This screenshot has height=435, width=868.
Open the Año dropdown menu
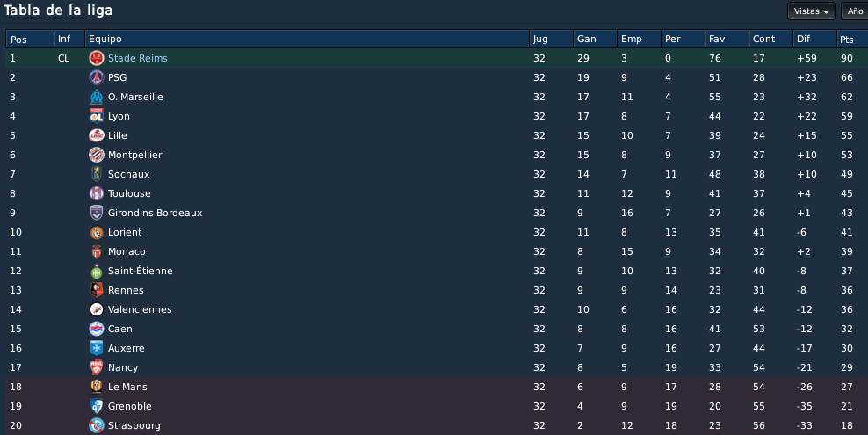click(855, 11)
